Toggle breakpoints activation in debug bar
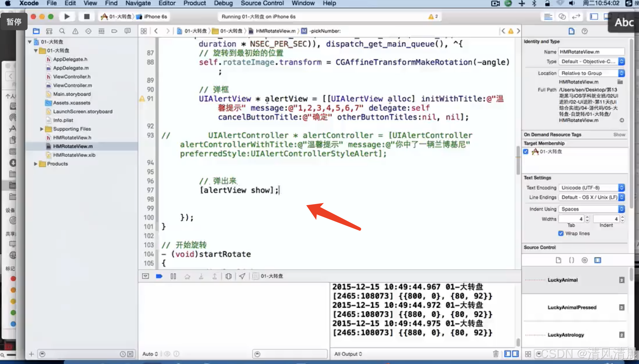Image resolution: width=639 pixels, height=364 pixels. point(159,276)
